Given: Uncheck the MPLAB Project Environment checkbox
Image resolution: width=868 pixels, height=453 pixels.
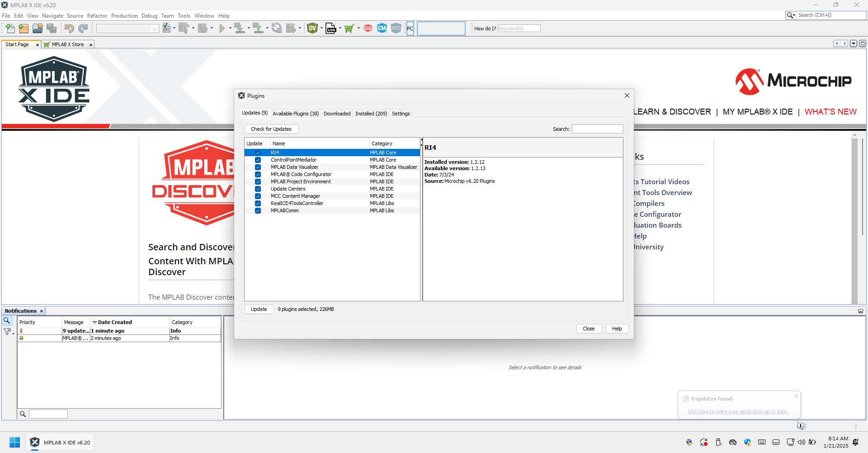Looking at the screenshot, I should click(258, 181).
